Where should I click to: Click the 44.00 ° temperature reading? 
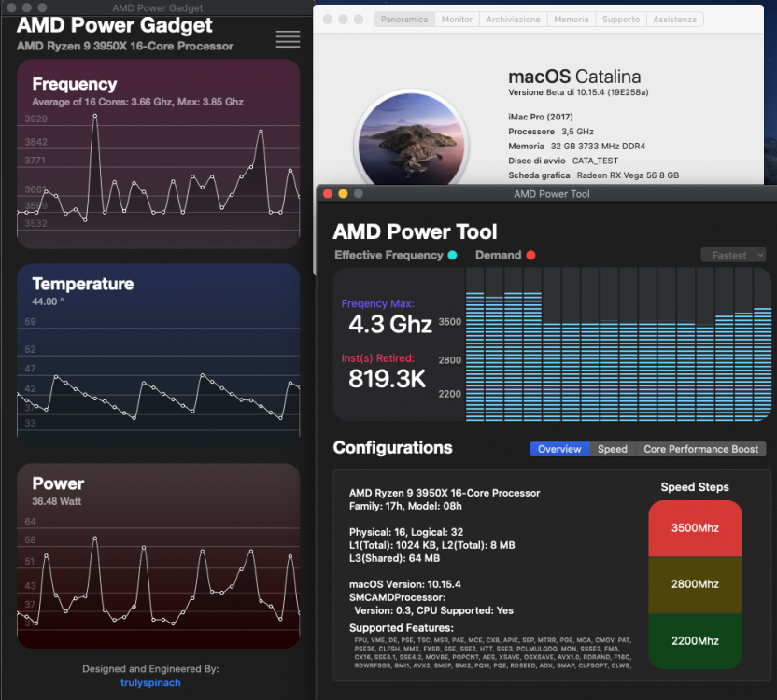[x=48, y=301]
